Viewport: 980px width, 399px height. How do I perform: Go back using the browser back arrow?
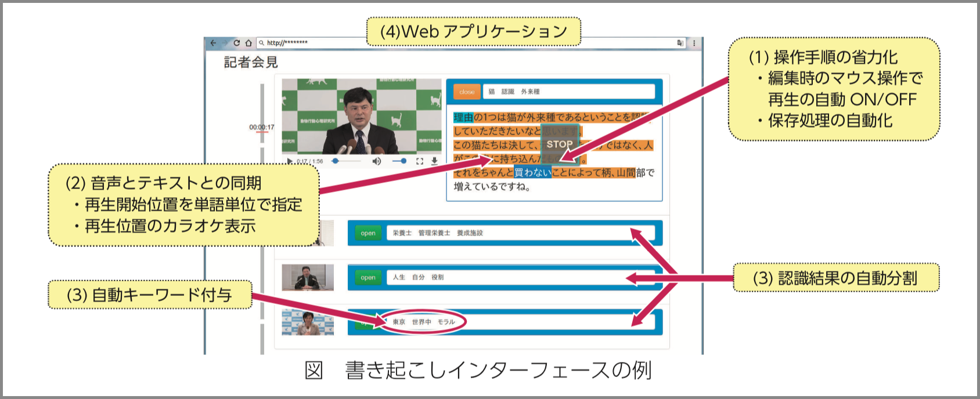(213, 43)
